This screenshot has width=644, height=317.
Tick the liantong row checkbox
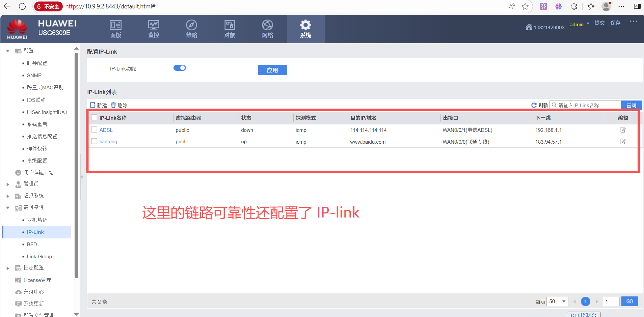point(94,141)
